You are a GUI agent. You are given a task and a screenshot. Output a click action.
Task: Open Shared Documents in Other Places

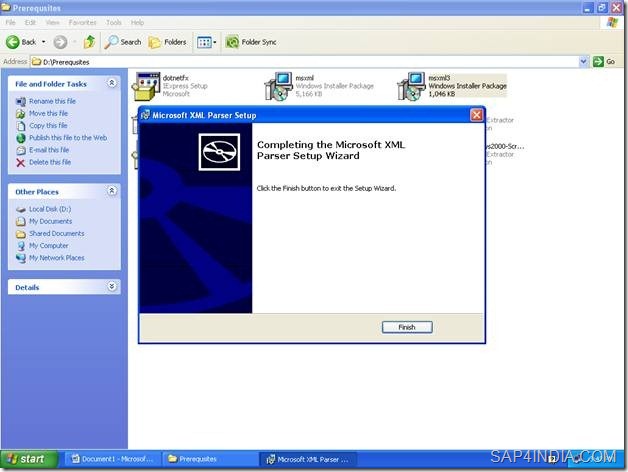(x=56, y=234)
